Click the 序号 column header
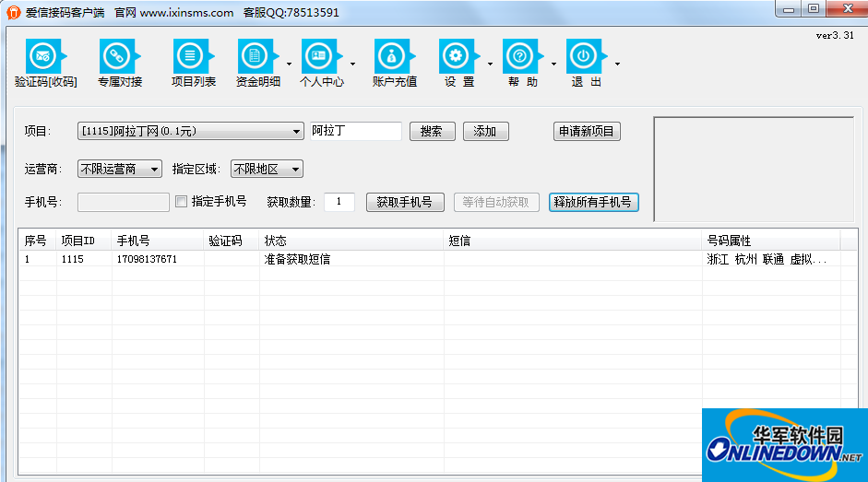868x482 pixels. point(37,241)
